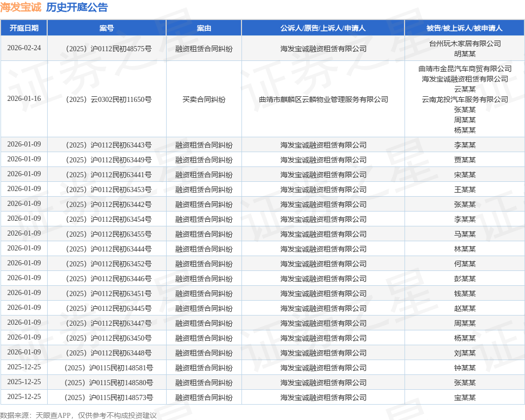
Task: Select the 公诉人/原告/上诉人/申请人 column header
Action: pos(323,28)
